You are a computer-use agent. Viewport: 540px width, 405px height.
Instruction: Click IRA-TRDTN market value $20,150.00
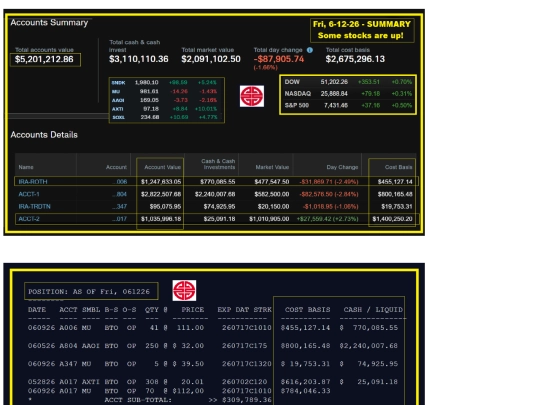(x=273, y=206)
